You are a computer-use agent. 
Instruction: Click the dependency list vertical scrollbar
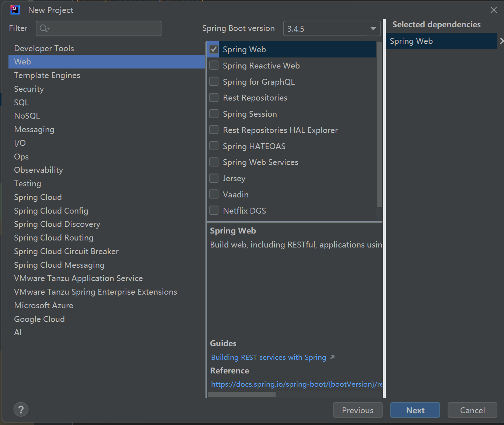click(379, 124)
